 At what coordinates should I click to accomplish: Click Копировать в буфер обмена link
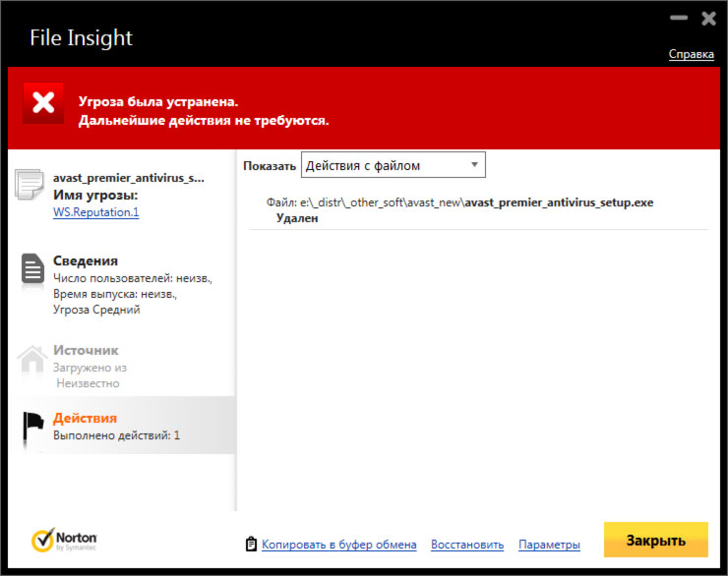pyautogui.click(x=339, y=544)
